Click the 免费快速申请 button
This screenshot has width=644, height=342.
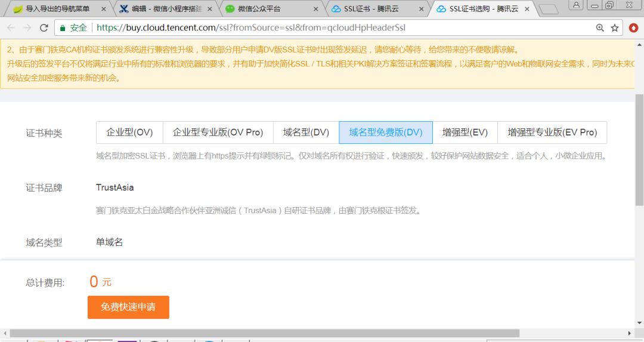tap(128, 307)
